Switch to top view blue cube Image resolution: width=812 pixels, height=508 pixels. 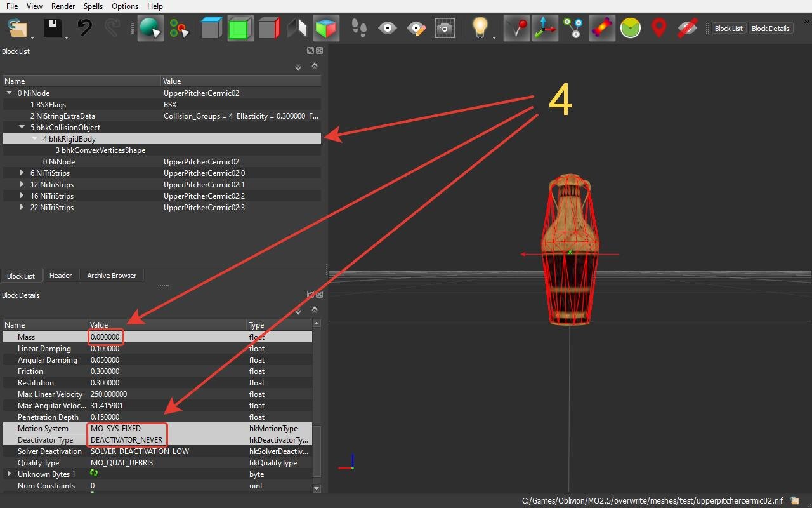[x=212, y=29]
